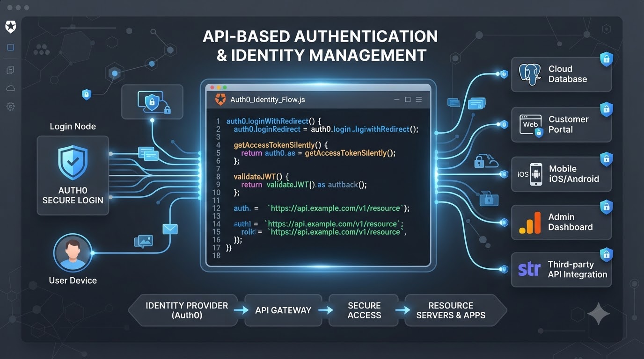
Task: Click code line 5 starting 'return auth0.as'
Action: click(318, 153)
